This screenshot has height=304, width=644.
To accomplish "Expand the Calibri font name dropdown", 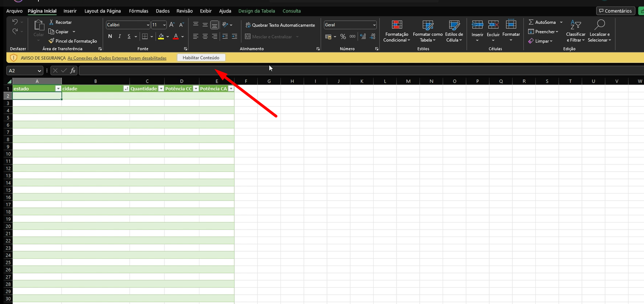I will [x=148, y=25].
